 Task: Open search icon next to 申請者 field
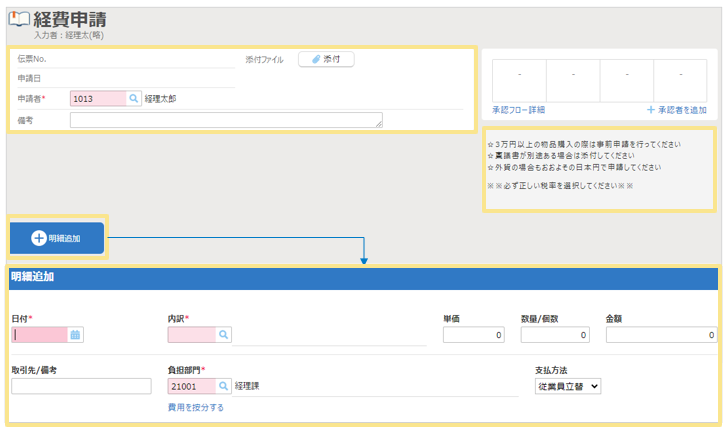[134, 99]
